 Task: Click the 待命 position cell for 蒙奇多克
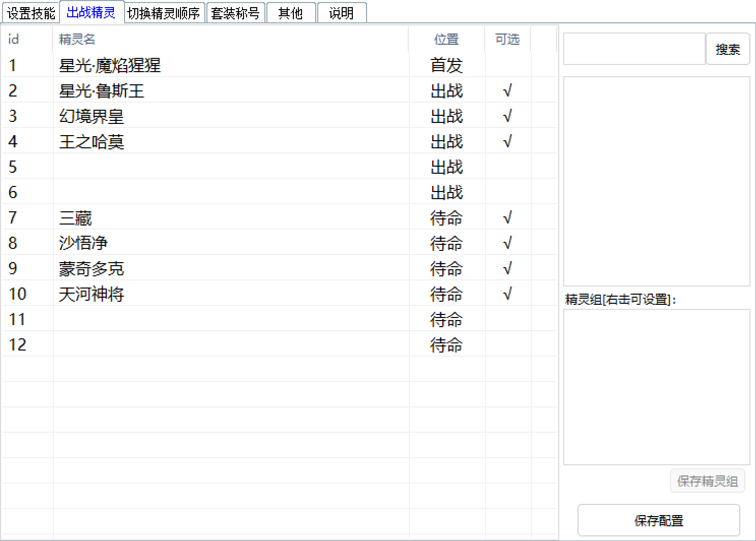447,268
